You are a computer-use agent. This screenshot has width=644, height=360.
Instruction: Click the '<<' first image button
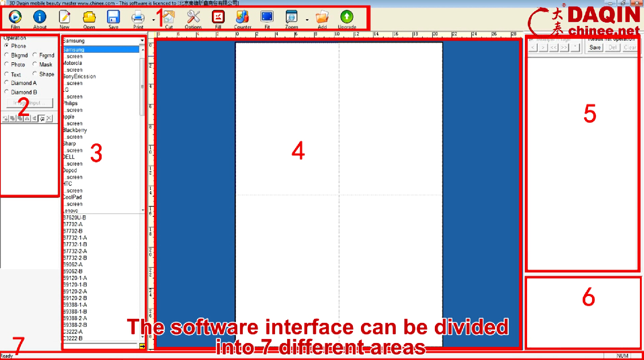tap(554, 47)
